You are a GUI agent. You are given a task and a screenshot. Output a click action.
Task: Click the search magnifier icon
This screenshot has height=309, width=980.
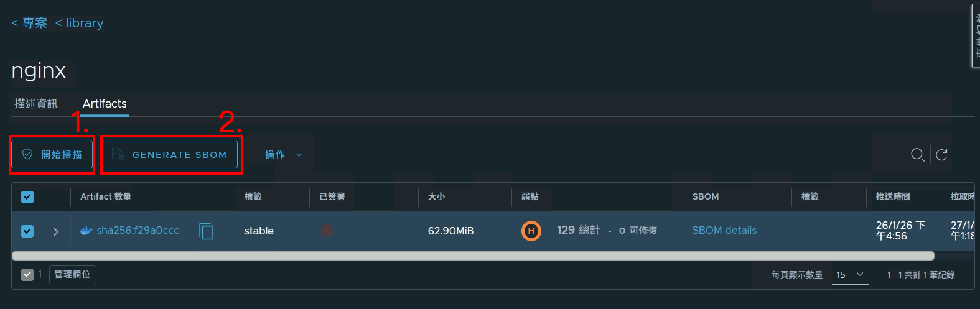point(917,155)
